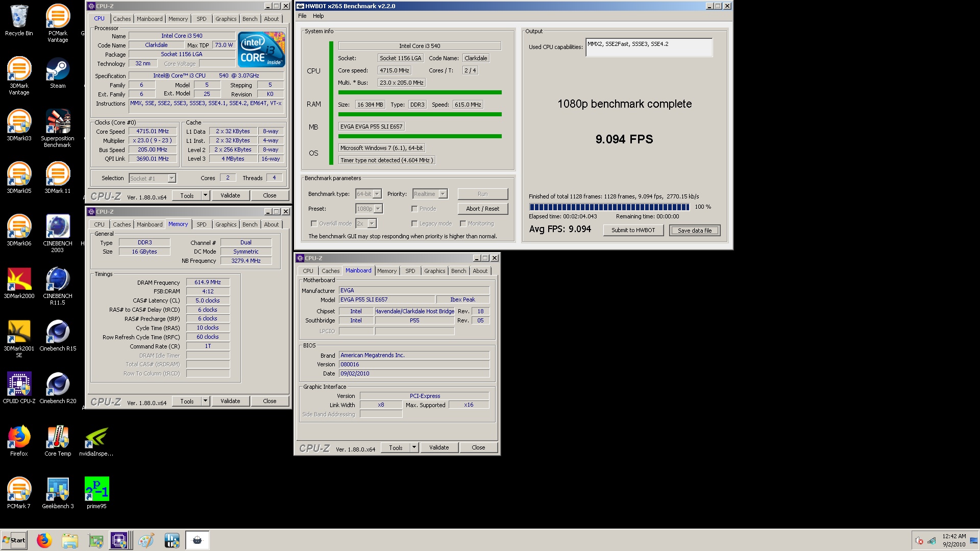
Task: Select Graphics tab in Mainboard CPU-Z window
Action: click(x=435, y=271)
